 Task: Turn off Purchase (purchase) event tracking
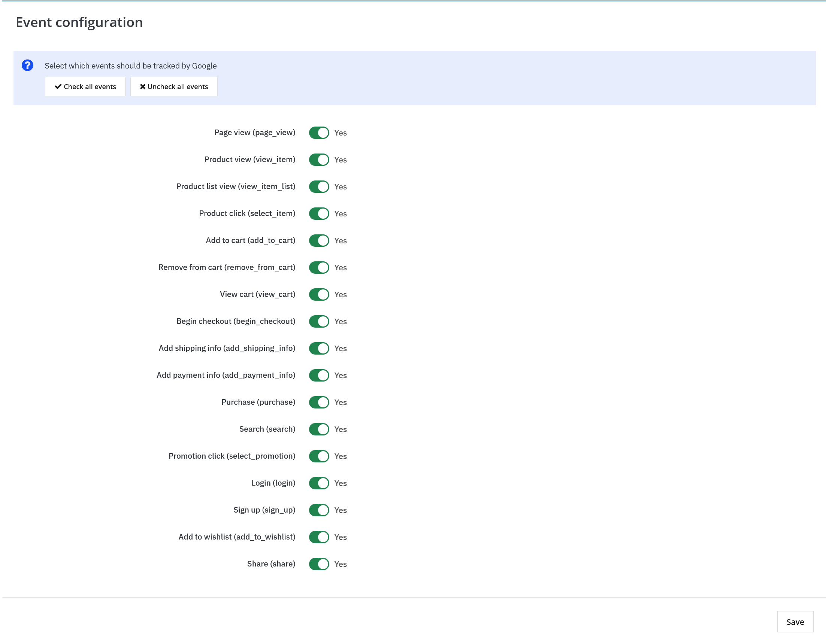pyautogui.click(x=319, y=402)
